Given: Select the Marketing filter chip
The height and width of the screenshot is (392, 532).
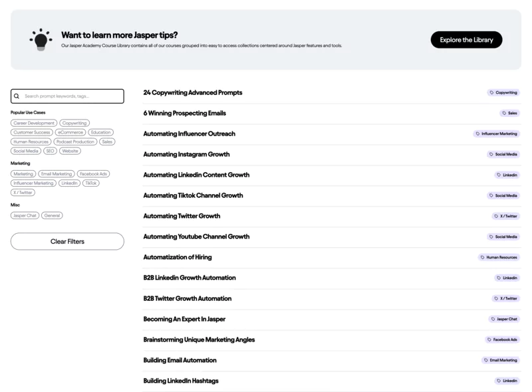Looking at the screenshot, I should point(23,174).
